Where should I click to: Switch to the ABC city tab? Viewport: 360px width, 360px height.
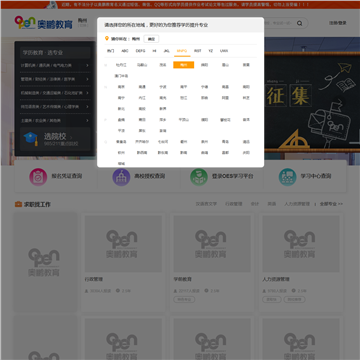tap(125, 51)
